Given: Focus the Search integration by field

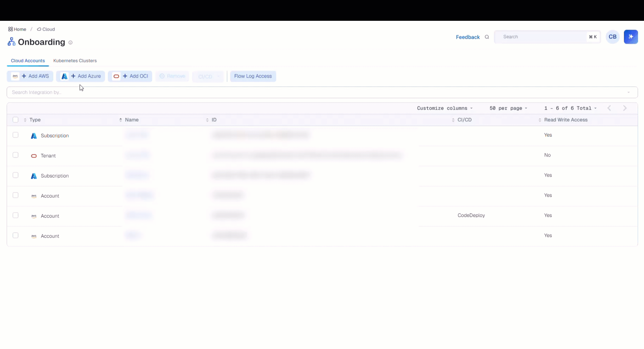Looking at the screenshot, I should (322, 92).
